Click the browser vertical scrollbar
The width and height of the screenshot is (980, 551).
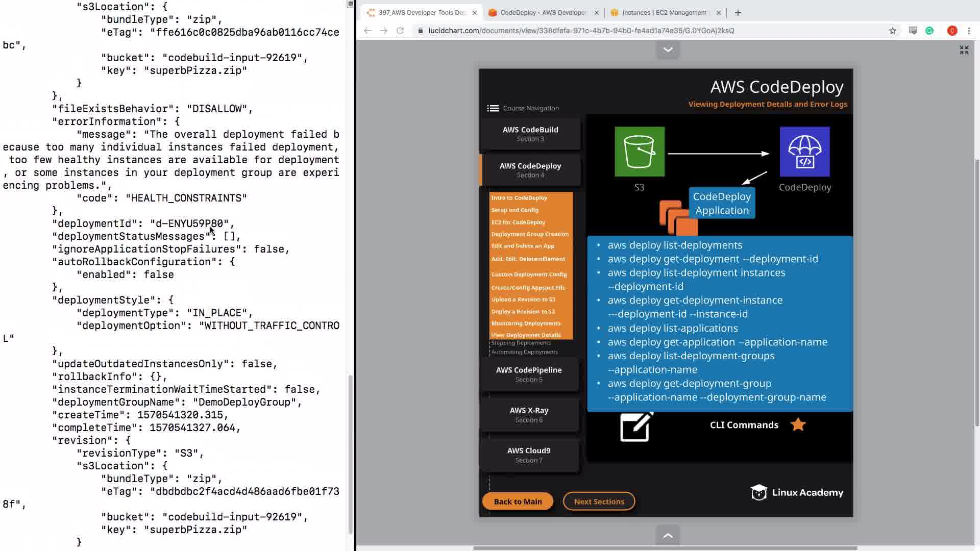click(976, 291)
